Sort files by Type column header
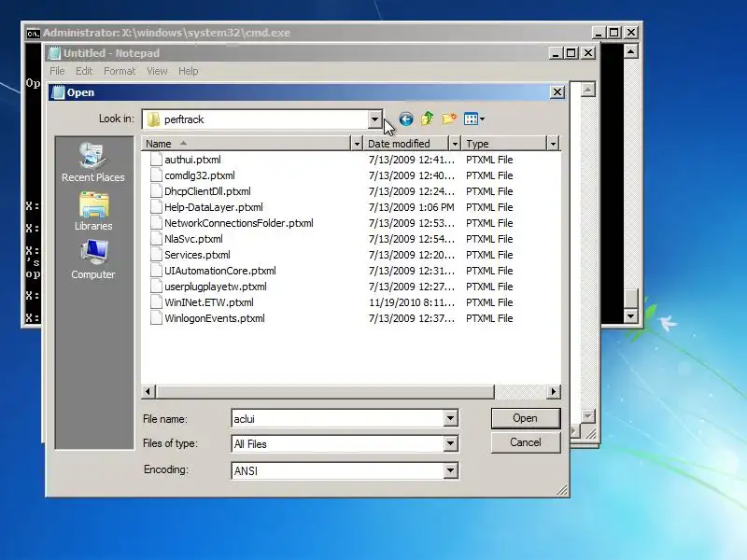 pos(504,144)
